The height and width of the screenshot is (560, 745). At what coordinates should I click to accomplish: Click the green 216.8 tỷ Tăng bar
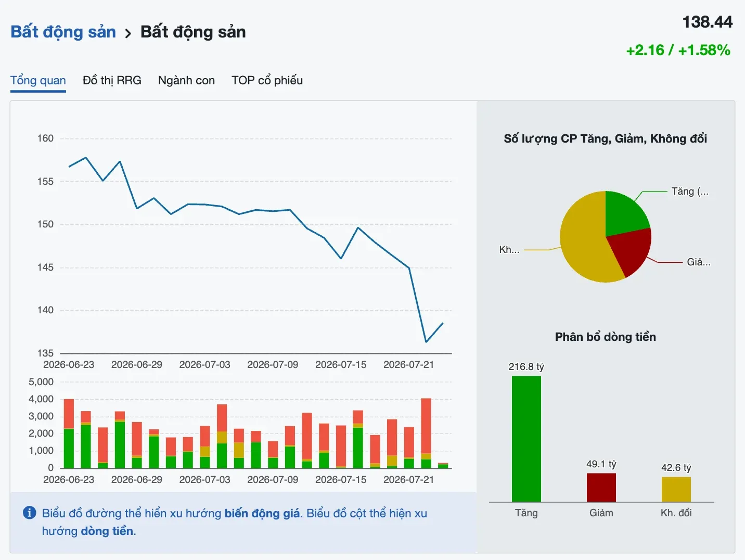[x=526, y=439]
